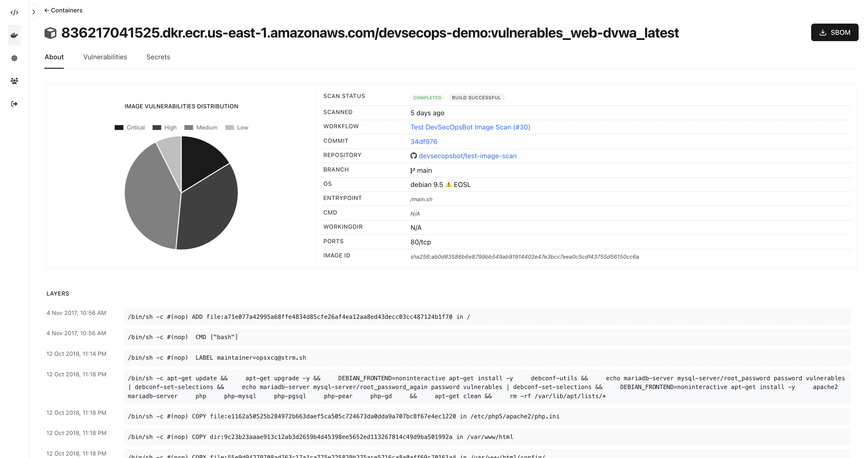The width and height of the screenshot is (868, 458).
Task: Select the /main.sh entrypoint value
Action: coord(421,199)
